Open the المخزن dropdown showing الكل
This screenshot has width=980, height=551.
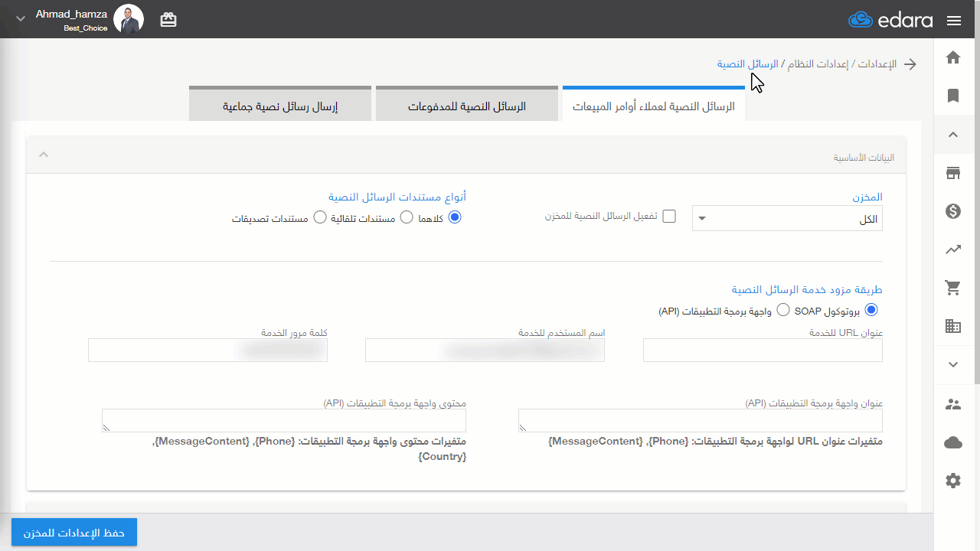point(787,218)
